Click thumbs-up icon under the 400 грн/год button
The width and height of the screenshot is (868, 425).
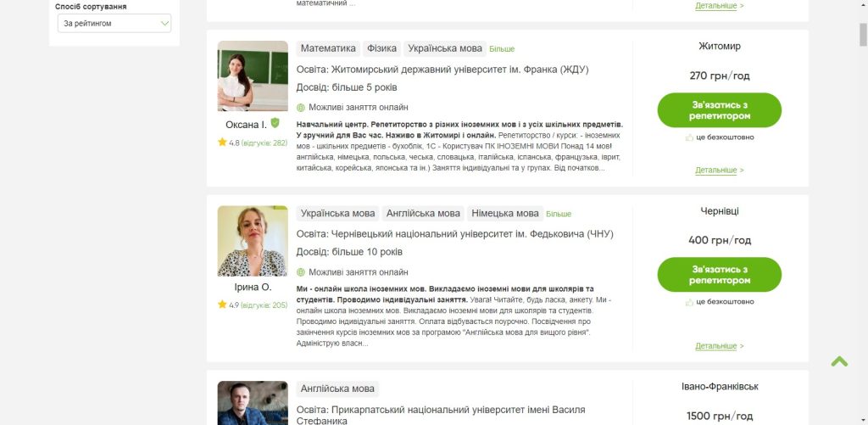pos(689,302)
